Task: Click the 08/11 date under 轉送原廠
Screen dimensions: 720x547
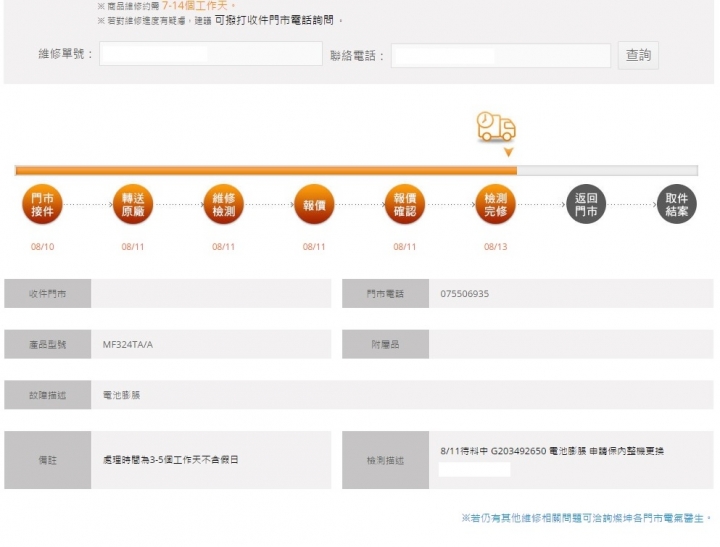Action: pos(133,247)
